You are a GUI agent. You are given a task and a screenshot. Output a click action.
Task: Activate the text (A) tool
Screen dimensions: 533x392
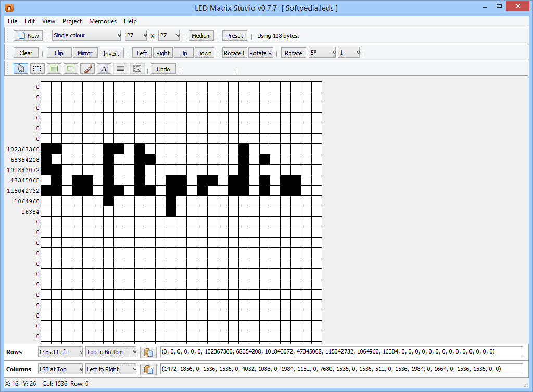click(104, 69)
